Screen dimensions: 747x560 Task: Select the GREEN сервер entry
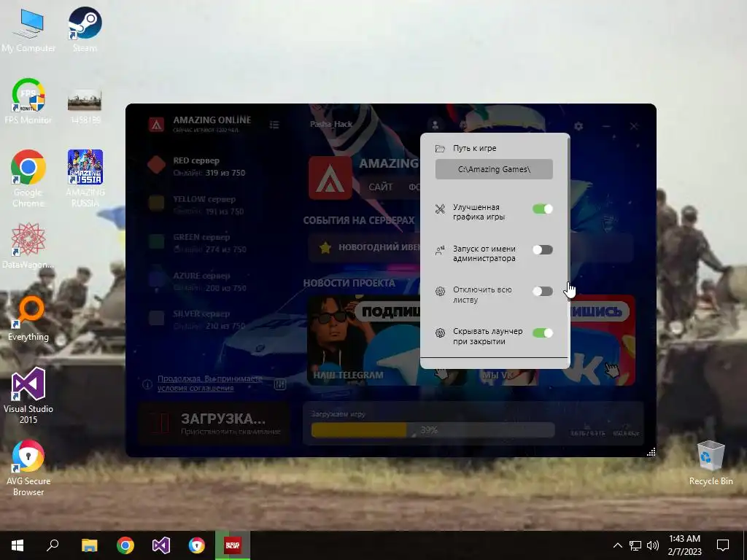pos(196,242)
